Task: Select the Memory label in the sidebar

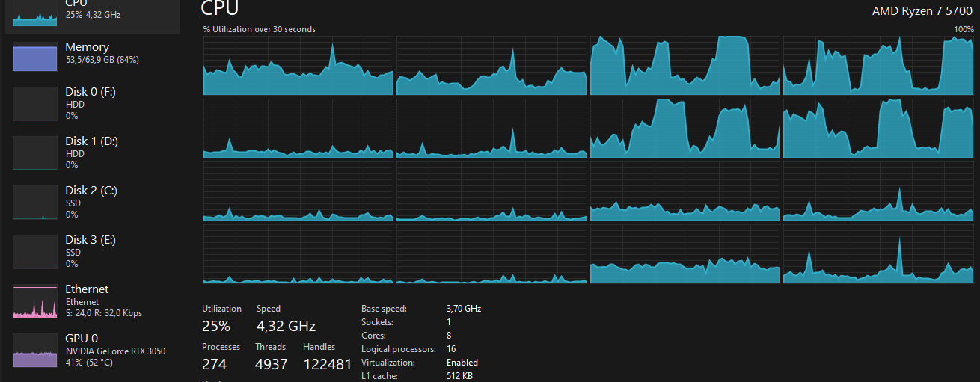Action: tap(87, 47)
